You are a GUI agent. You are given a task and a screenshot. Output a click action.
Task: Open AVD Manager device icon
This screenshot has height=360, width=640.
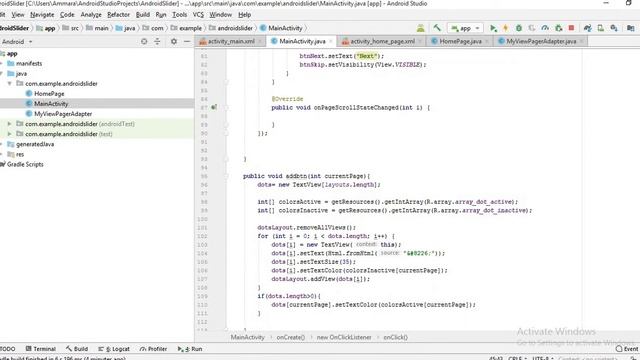click(600, 28)
